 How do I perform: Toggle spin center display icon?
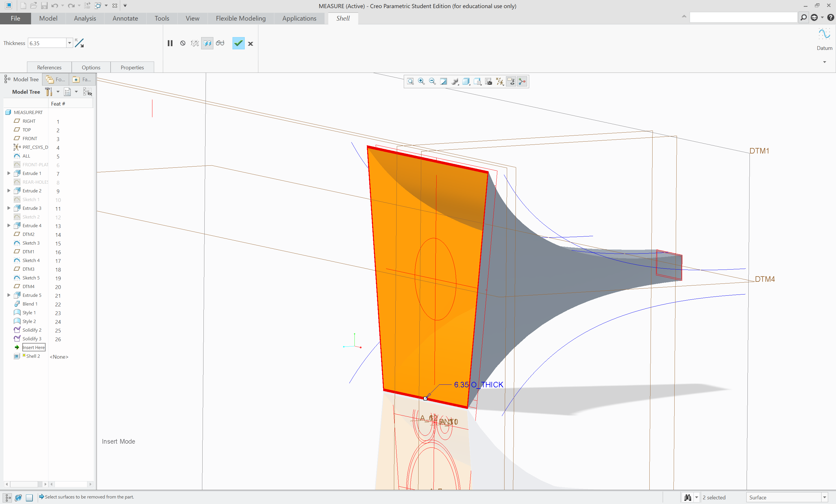[522, 82]
